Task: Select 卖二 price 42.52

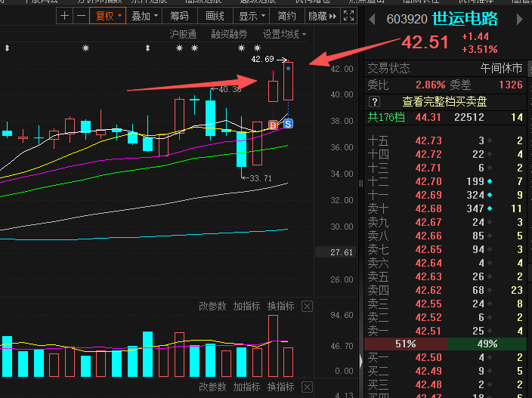Action: (x=428, y=317)
